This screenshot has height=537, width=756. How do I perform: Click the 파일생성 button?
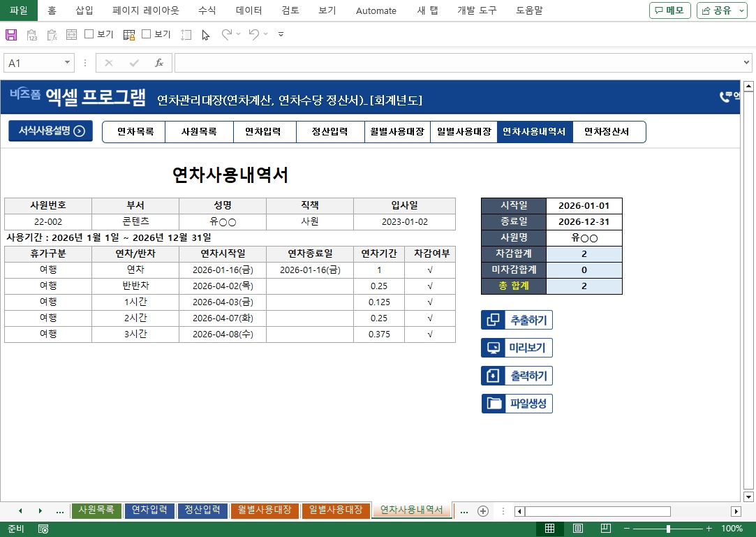pos(517,404)
